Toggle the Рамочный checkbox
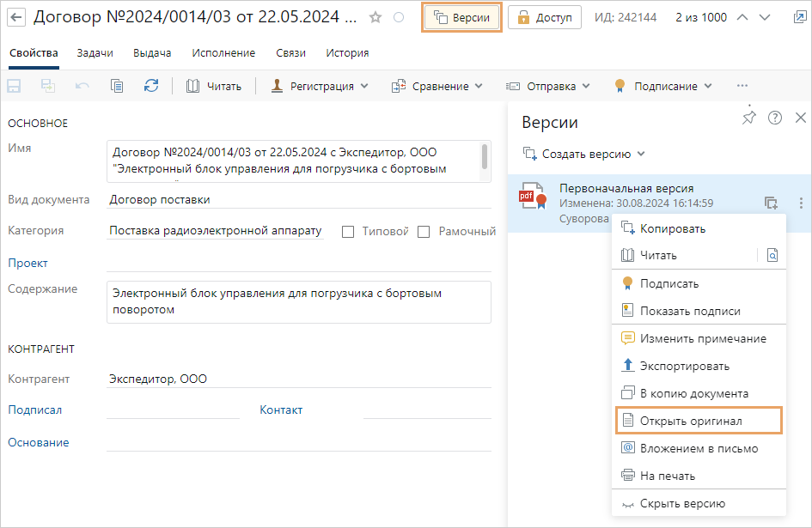 pos(424,232)
